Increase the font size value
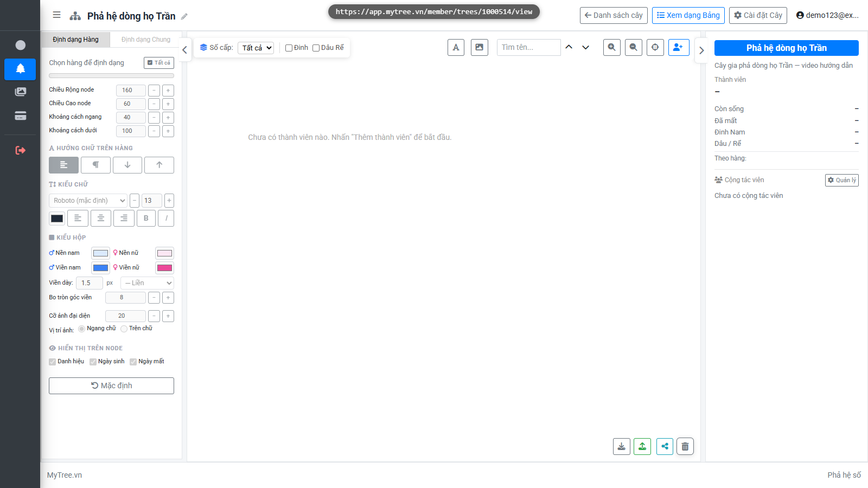The image size is (868, 488). (169, 201)
